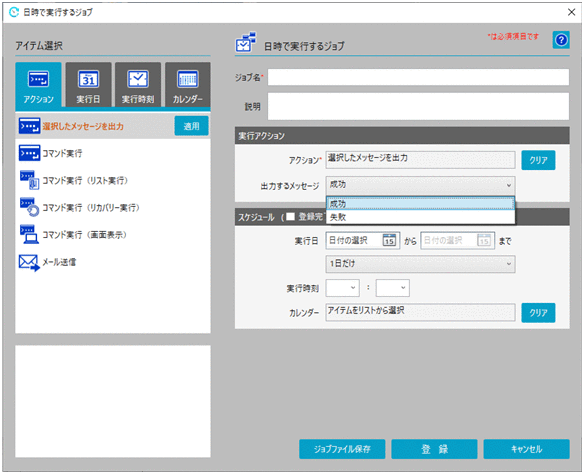
Task: Click the ジョブファイル保存 button
Action: point(342,449)
